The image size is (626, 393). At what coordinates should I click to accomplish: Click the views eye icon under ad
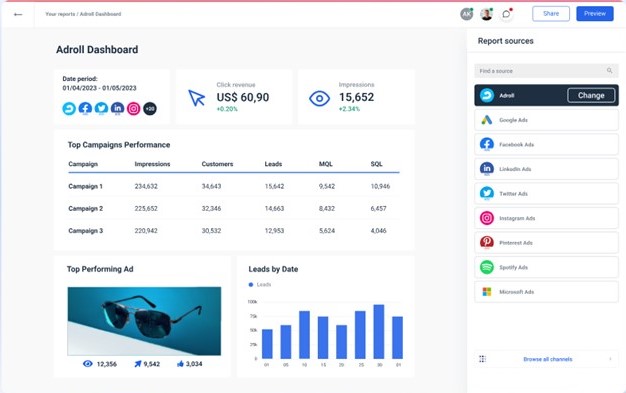coord(88,364)
